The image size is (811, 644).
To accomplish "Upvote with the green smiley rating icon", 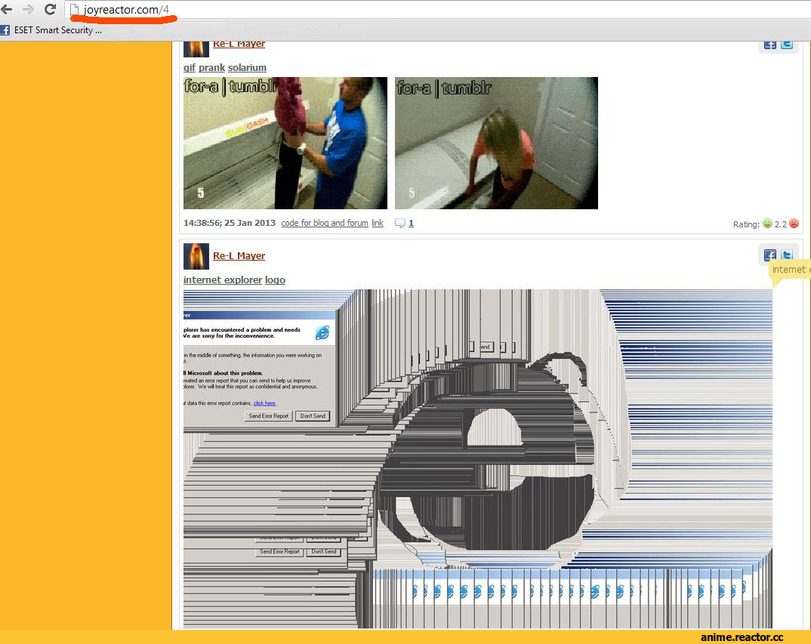I will [x=767, y=223].
